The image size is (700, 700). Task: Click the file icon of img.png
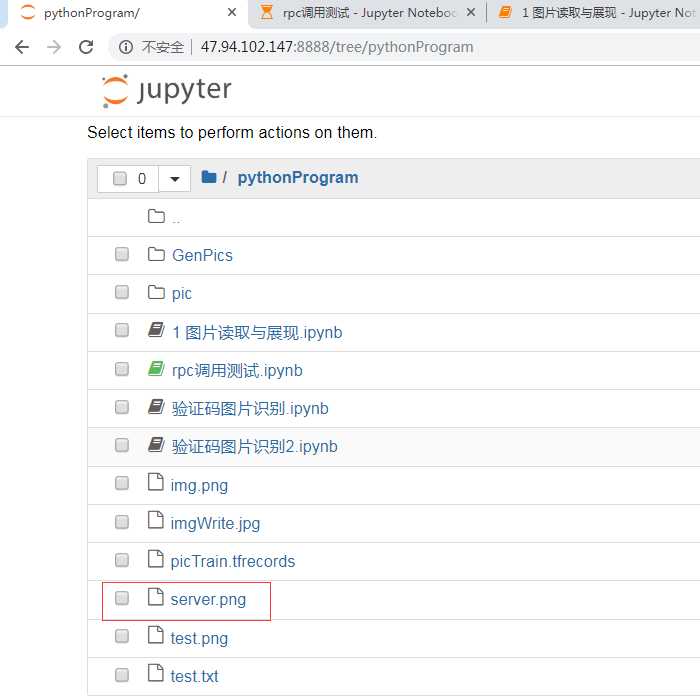tap(155, 482)
